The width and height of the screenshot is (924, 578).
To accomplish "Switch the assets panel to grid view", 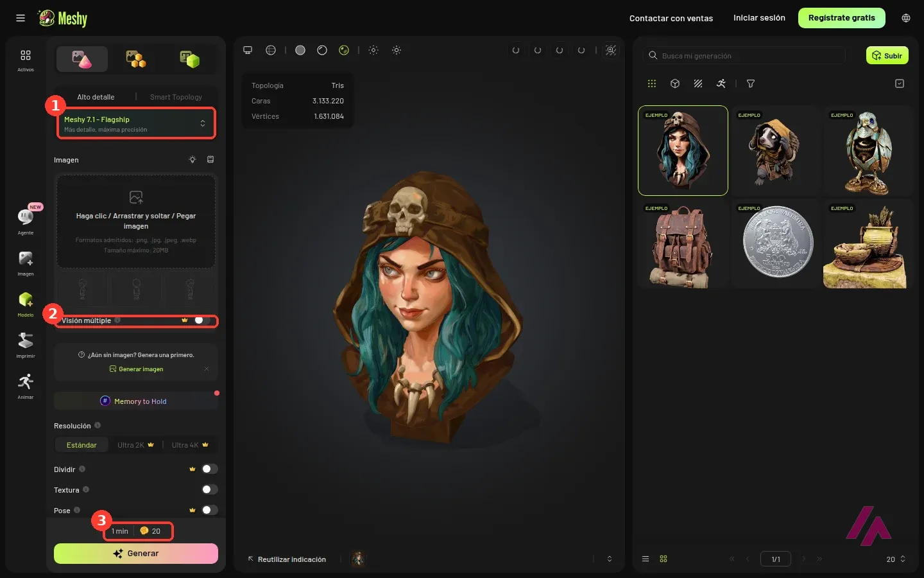I will click(x=663, y=559).
